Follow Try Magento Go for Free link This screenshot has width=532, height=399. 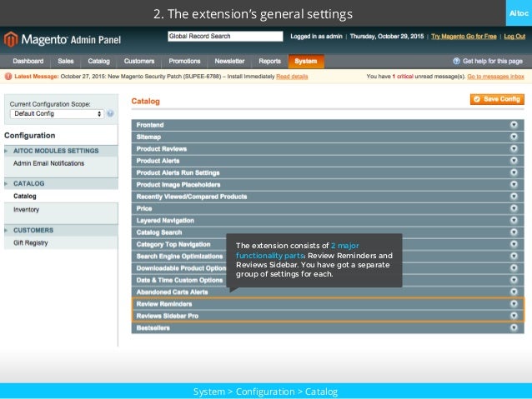point(464,37)
